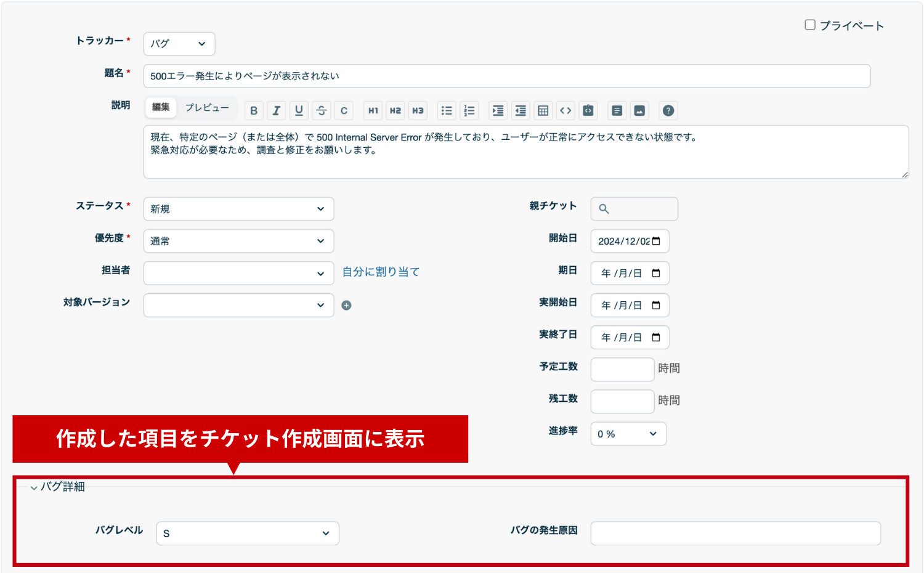Open calendar picker for 開始日
Image resolution: width=924 pixels, height=573 pixels.
656,241
